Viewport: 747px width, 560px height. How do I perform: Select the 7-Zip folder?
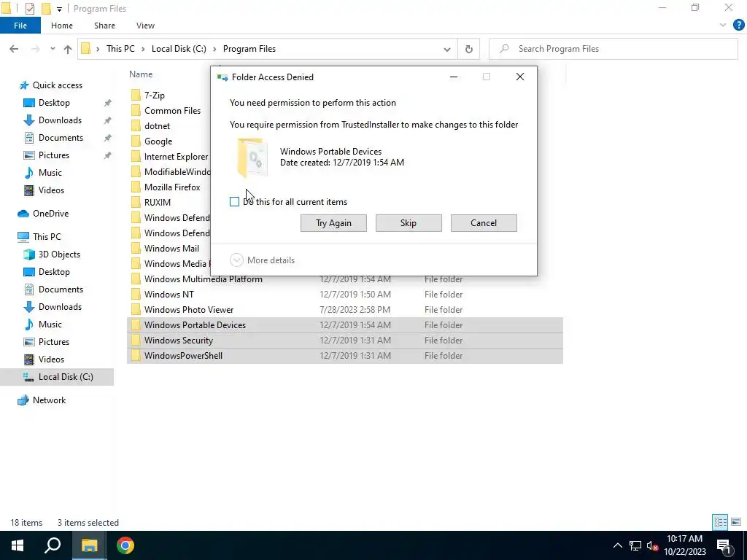point(155,96)
